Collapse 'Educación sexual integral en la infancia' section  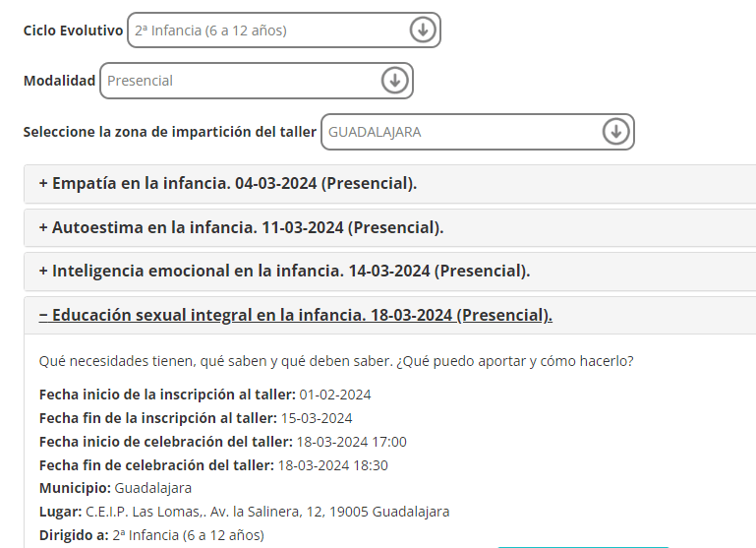295,316
